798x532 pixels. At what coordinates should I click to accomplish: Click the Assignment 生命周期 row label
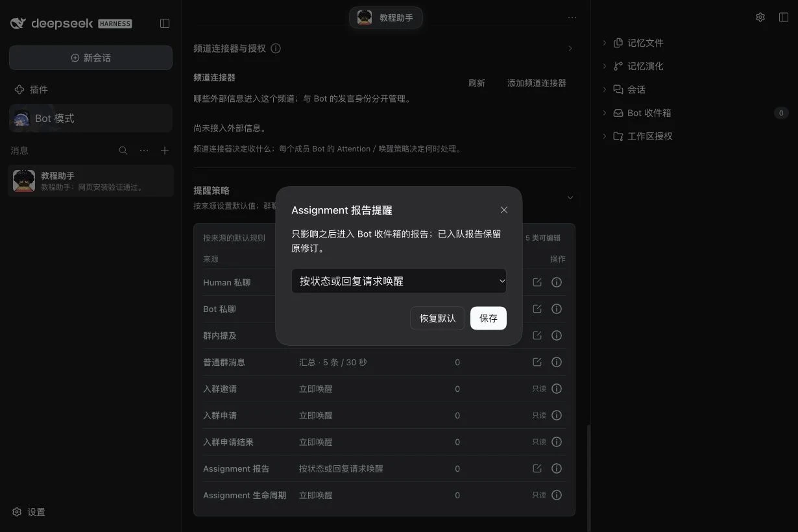point(245,495)
